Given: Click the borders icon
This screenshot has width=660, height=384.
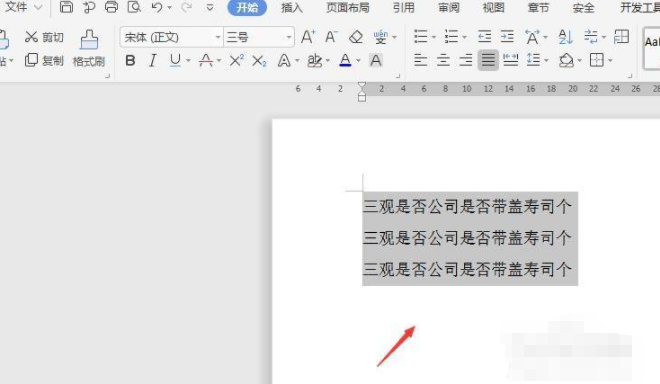Looking at the screenshot, I should pyautogui.click(x=597, y=61).
